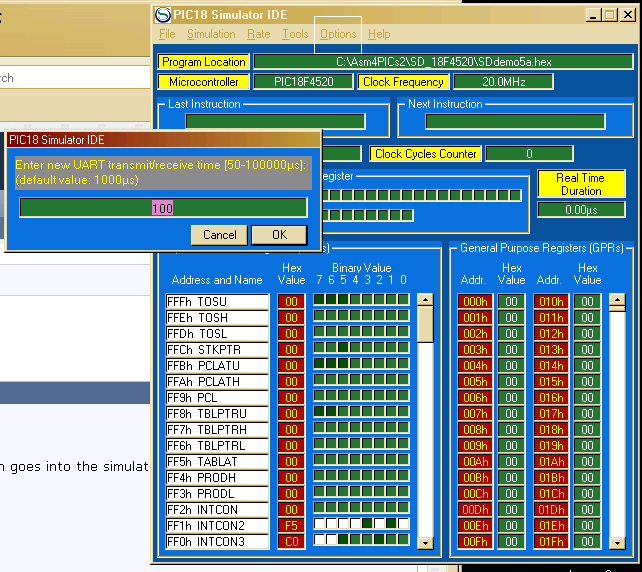Toggle bit 5 of FFCh STKPTR register
Screen dimensions: 642x572
tap(343, 347)
